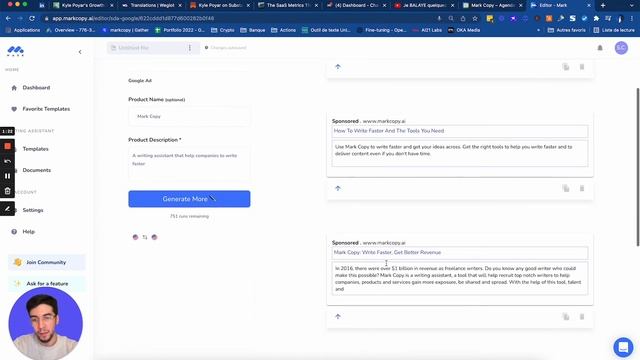Open AI21 Labs bookmark

(x=428, y=30)
